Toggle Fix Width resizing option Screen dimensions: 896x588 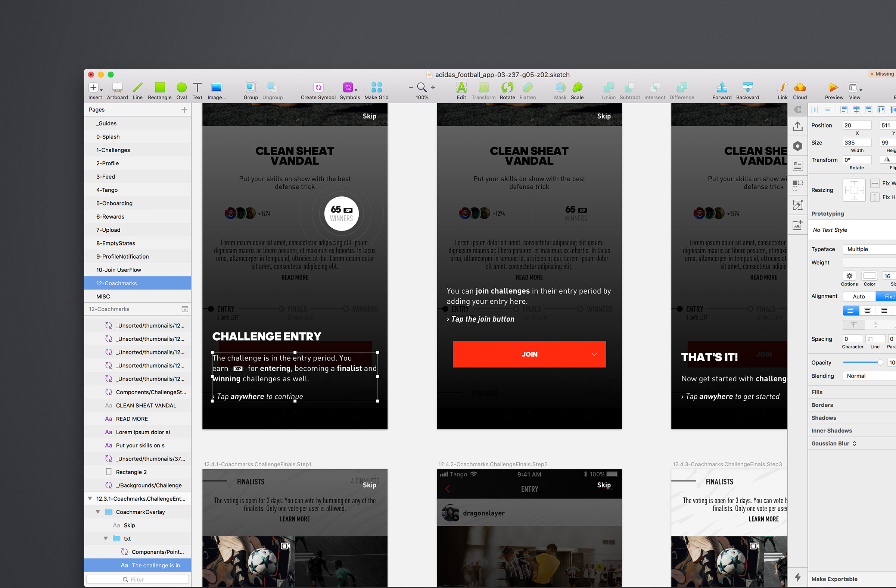click(875, 183)
